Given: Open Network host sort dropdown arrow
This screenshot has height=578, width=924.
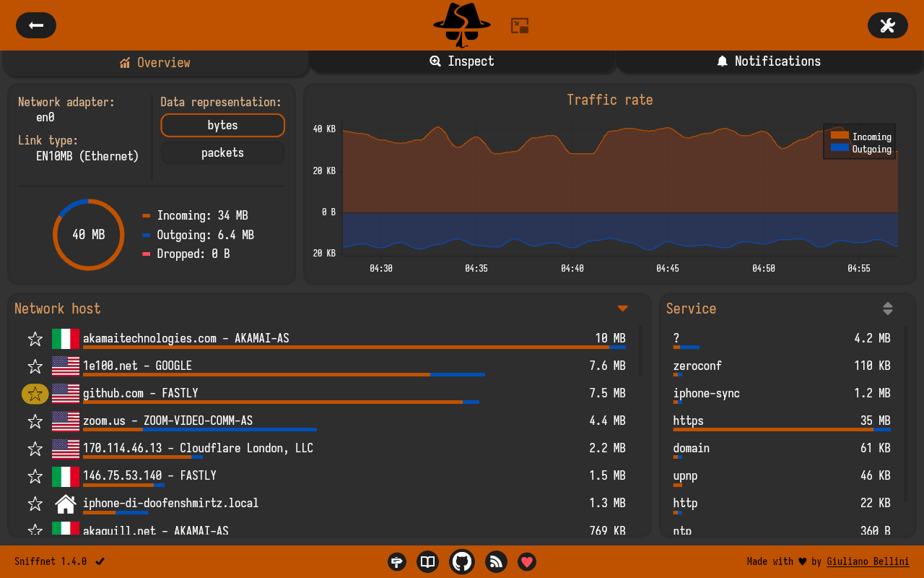Looking at the screenshot, I should (623, 309).
